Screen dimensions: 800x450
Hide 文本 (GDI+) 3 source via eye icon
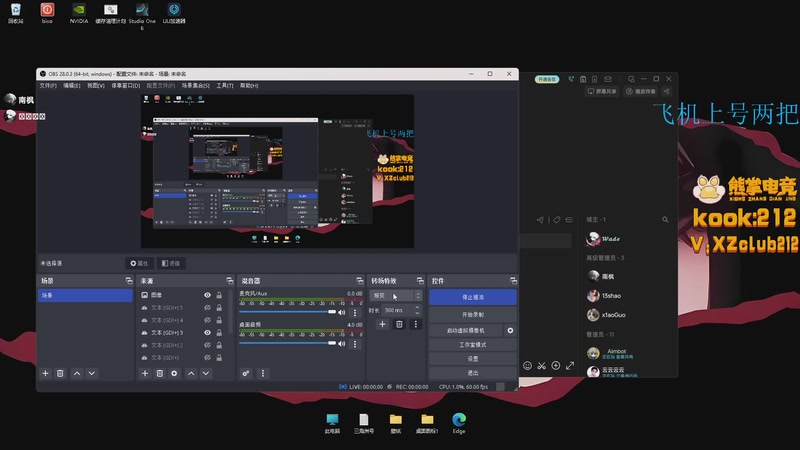click(208, 333)
